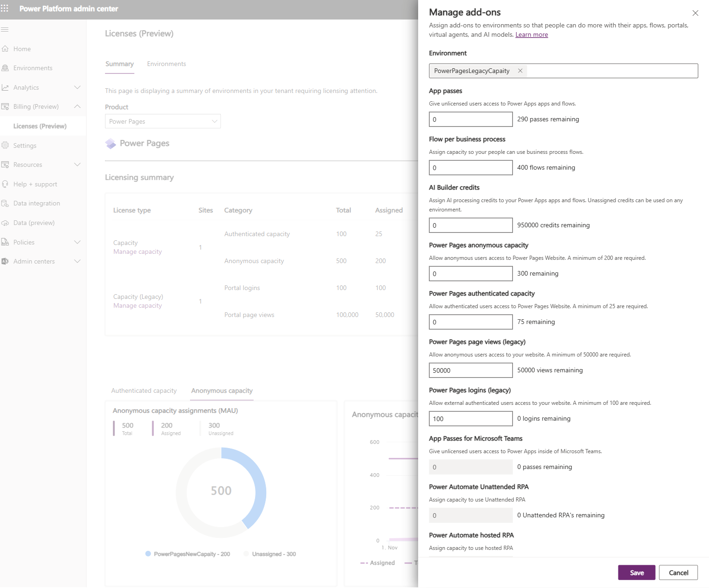Open the Learn more link
The height and width of the screenshot is (588, 709).
pyautogui.click(x=531, y=34)
